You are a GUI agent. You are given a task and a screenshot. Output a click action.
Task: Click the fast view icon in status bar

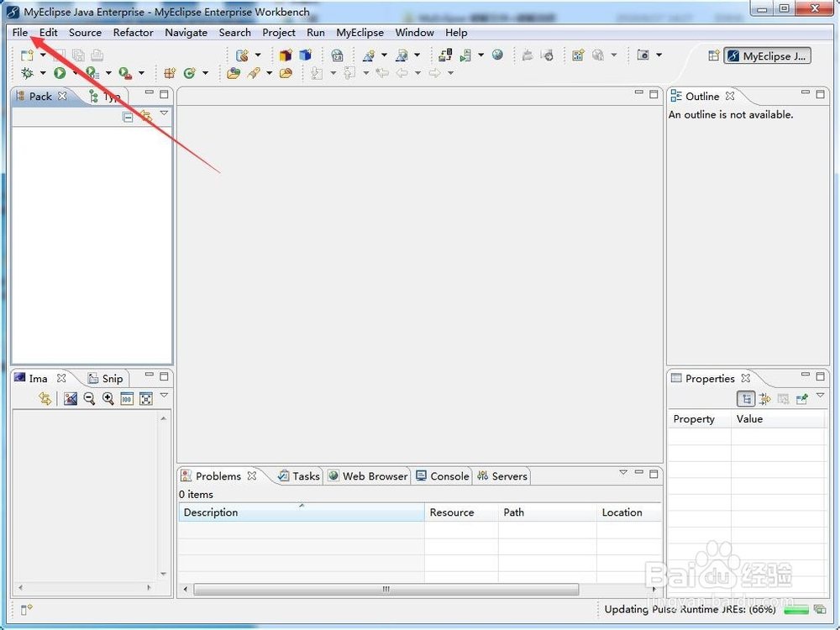pyautogui.click(x=26, y=610)
